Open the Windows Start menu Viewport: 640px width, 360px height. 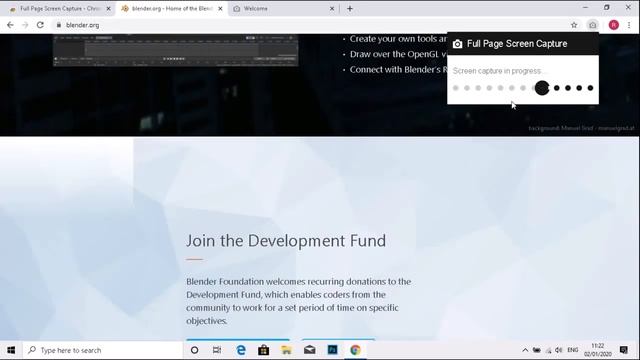pos(11,350)
